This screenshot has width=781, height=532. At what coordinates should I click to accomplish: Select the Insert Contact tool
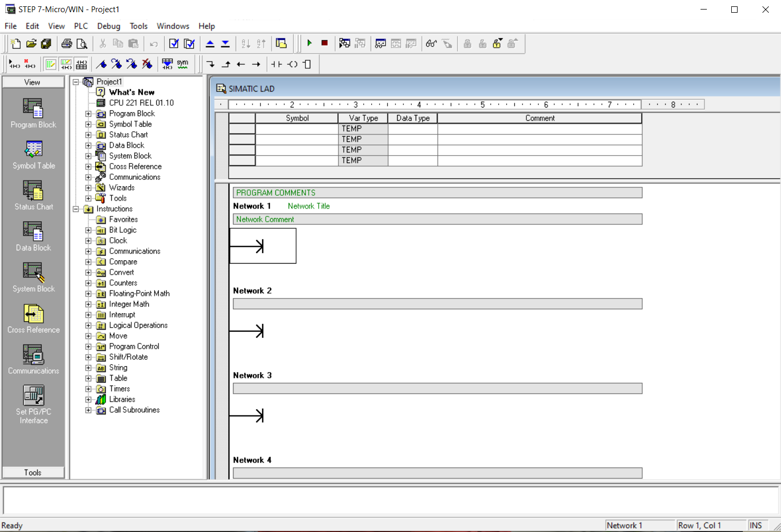[x=276, y=64]
